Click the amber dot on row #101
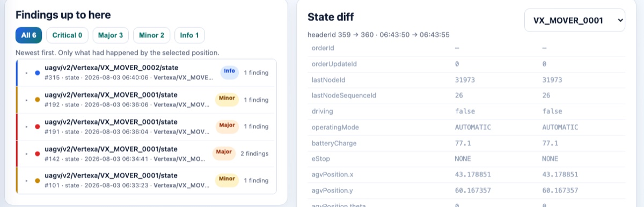The height and width of the screenshot is (207, 644). (37, 180)
